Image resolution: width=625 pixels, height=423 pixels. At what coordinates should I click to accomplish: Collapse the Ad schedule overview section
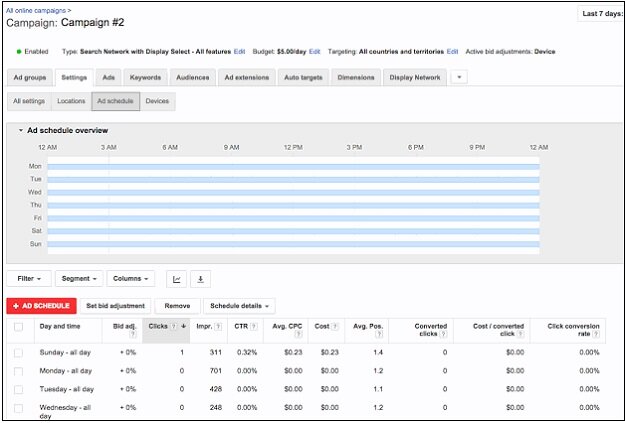click(x=21, y=130)
